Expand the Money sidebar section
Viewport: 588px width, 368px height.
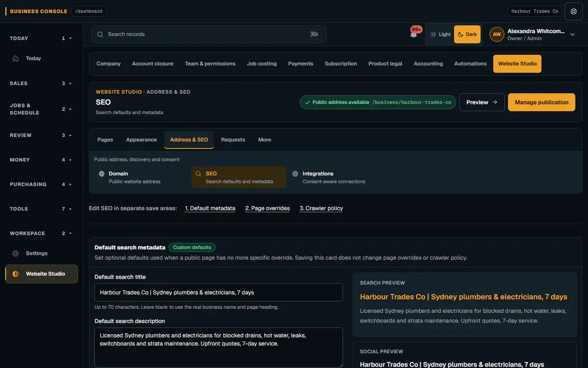click(41, 160)
